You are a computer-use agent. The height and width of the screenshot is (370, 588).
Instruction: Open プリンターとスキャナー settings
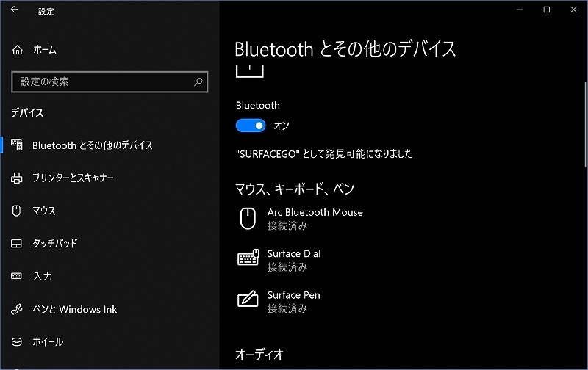pos(72,178)
